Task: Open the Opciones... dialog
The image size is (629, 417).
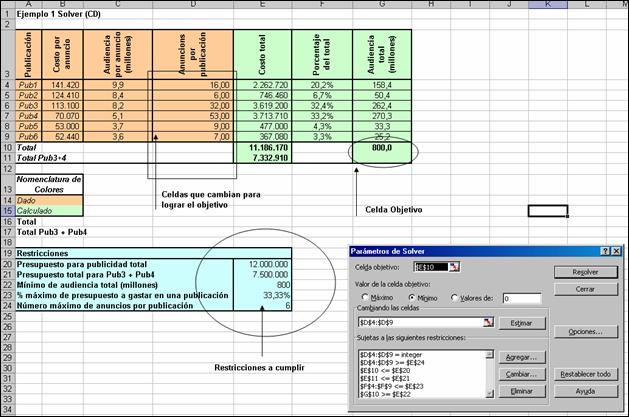Action: 585,330
